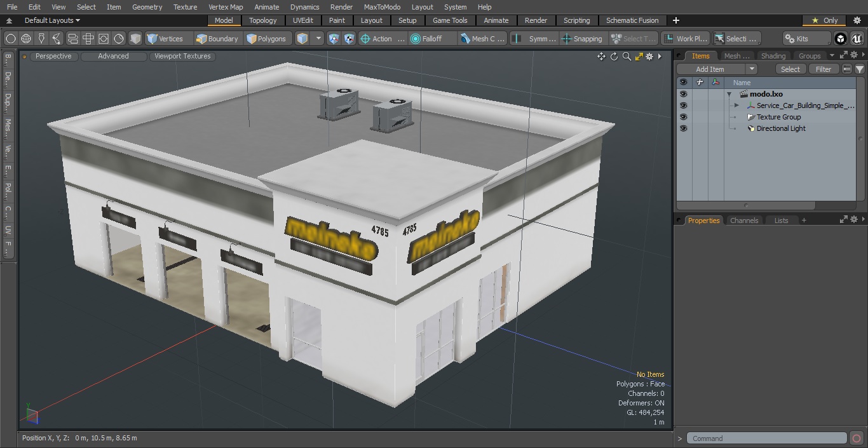Viewport: 868px width, 448px height.
Task: Toggle visibility of Texture Group
Action: click(x=683, y=117)
